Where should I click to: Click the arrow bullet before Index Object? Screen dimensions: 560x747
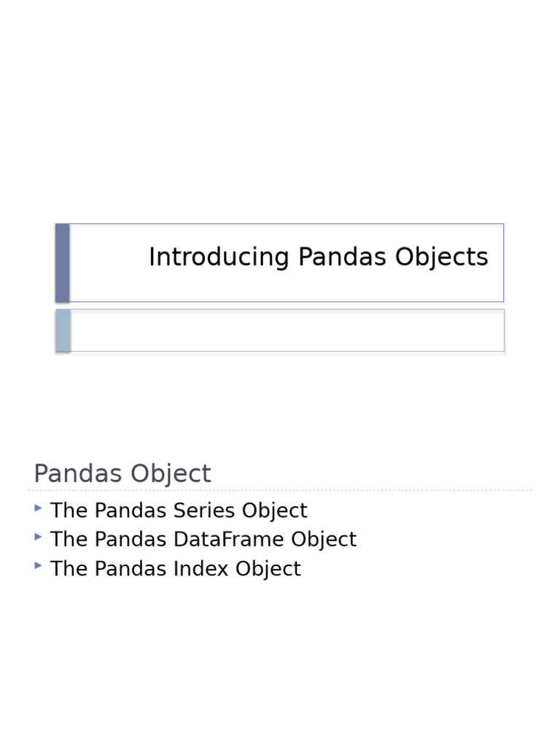[38, 566]
